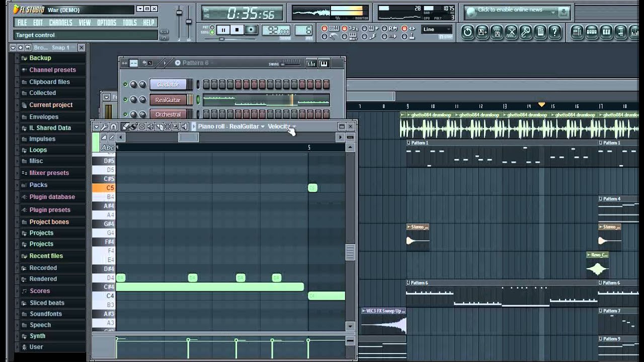Viewport: 644px width, 362px height.
Task: Select the Delete tool in piano roll
Action: (x=142, y=127)
